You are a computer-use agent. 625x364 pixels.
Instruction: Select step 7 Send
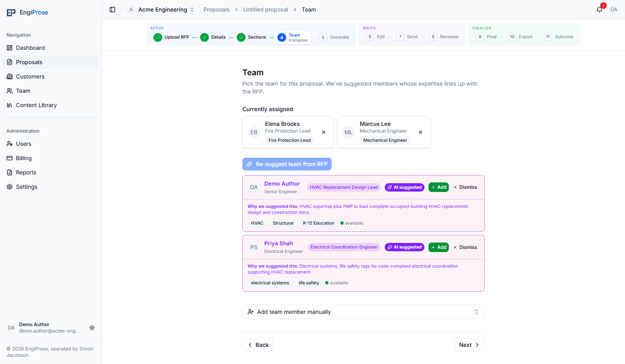click(407, 37)
